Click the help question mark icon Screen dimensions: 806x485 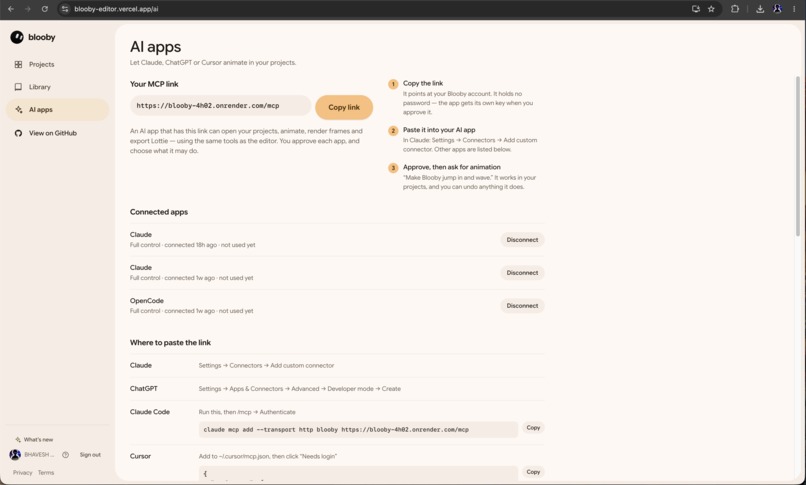coord(65,455)
